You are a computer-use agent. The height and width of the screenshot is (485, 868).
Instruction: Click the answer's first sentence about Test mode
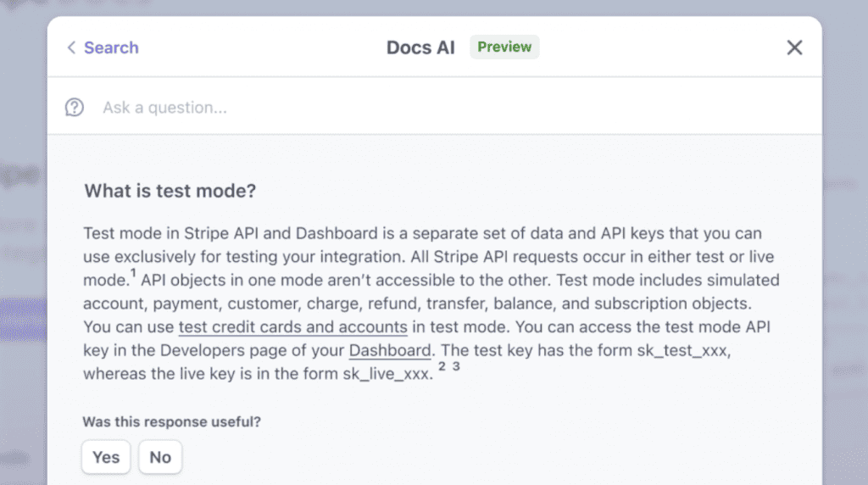pos(339,233)
